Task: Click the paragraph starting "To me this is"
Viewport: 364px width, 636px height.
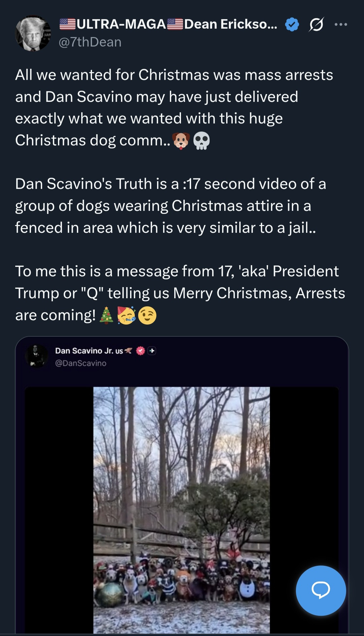Action: (180, 293)
